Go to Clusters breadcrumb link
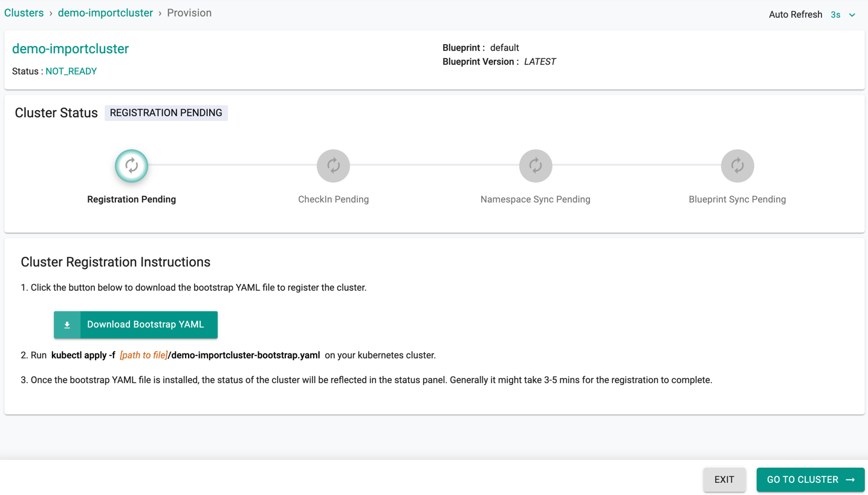The width and height of the screenshot is (868, 495). [x=24, y=13]
